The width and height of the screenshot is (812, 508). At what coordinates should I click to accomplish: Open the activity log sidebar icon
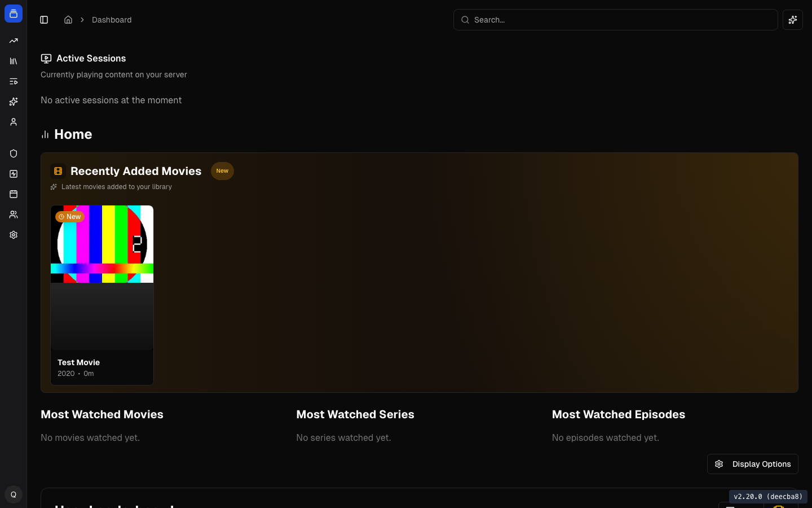14,174
